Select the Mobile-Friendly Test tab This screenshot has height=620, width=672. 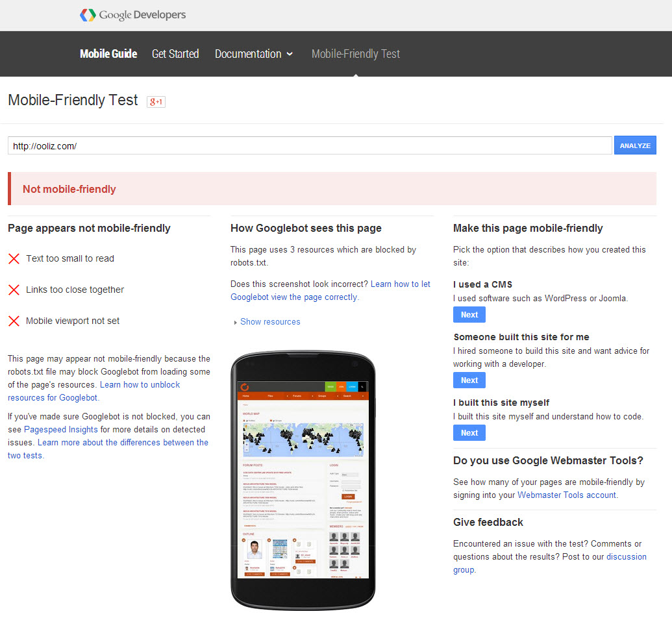click(356, 54)
